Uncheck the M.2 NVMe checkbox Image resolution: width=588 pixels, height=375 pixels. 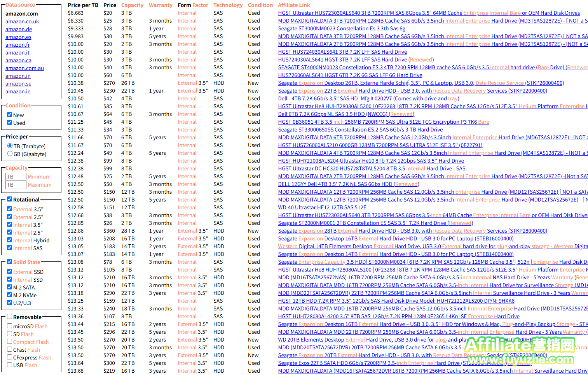9,295
